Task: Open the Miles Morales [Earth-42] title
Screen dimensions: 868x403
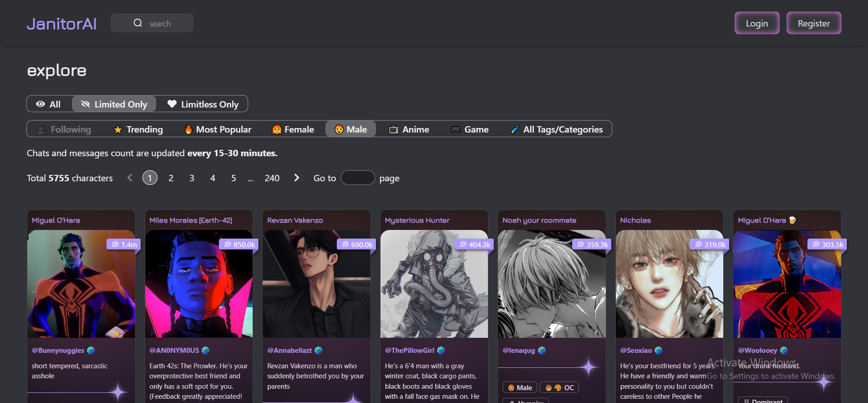Action: tap(190, 220)
